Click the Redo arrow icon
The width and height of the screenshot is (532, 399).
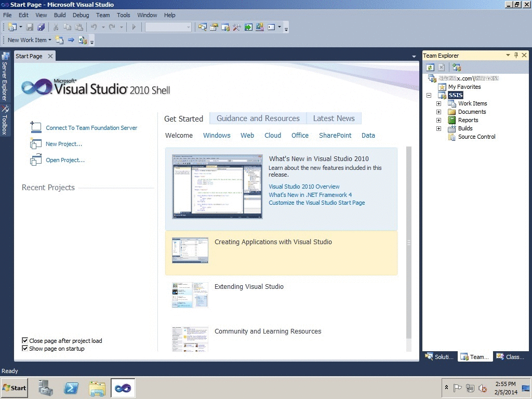[x=112, y=27]
